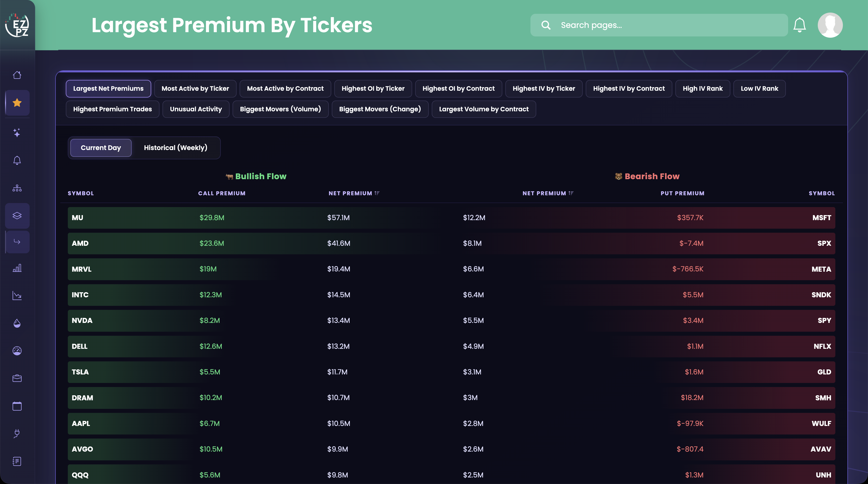
Task: Select the Current Day toggle
Action: click(101, 148)
